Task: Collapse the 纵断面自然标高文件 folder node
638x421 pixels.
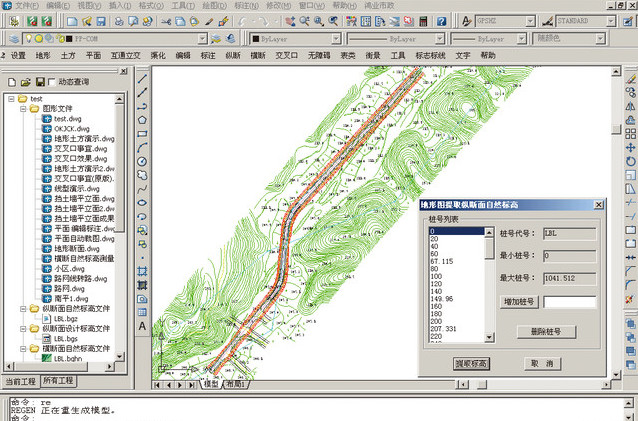Action: 24,309
